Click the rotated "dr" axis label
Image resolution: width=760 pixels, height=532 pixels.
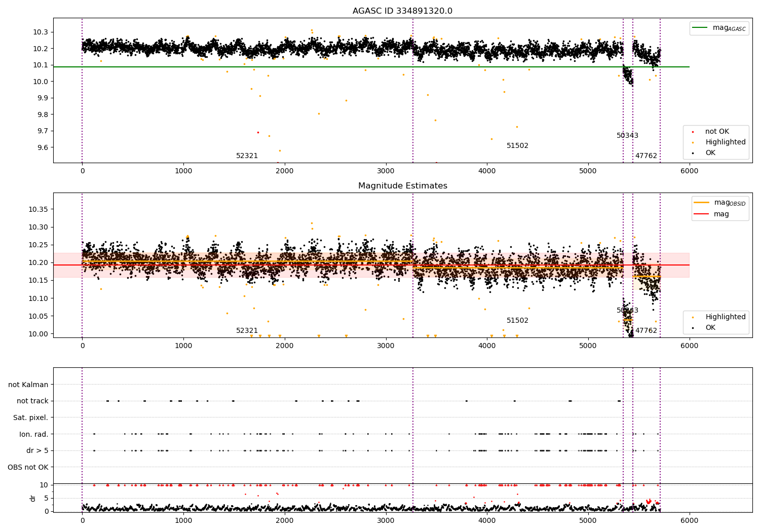33,498
